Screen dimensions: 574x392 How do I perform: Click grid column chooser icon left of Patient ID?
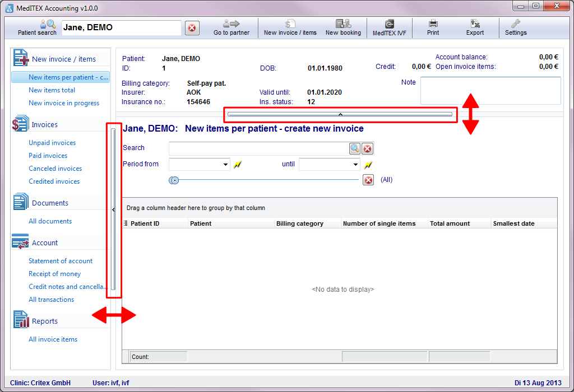click(126, 223)
